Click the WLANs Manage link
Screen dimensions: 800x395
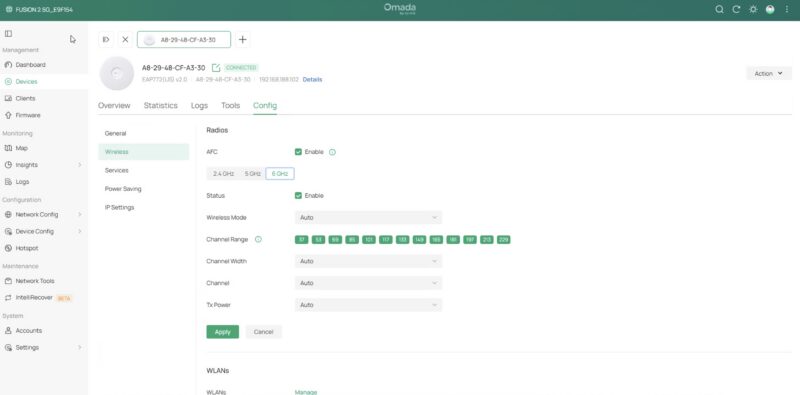click(x=306, y=392)
